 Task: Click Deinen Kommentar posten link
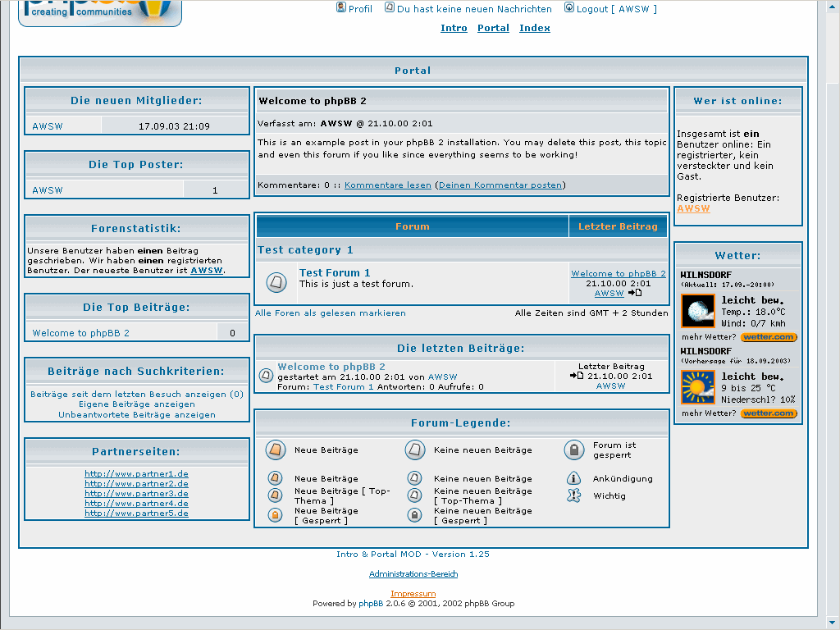click(x=500, y=185)
